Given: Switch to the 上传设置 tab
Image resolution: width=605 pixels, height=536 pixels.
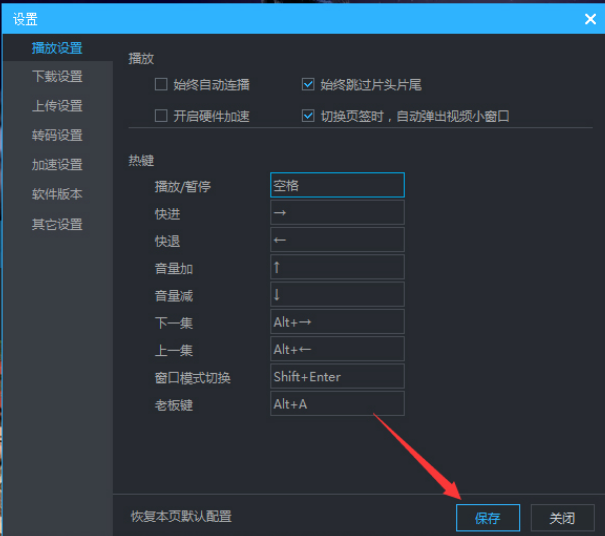Looking at the screenshot, I should [x=57, y=106].
